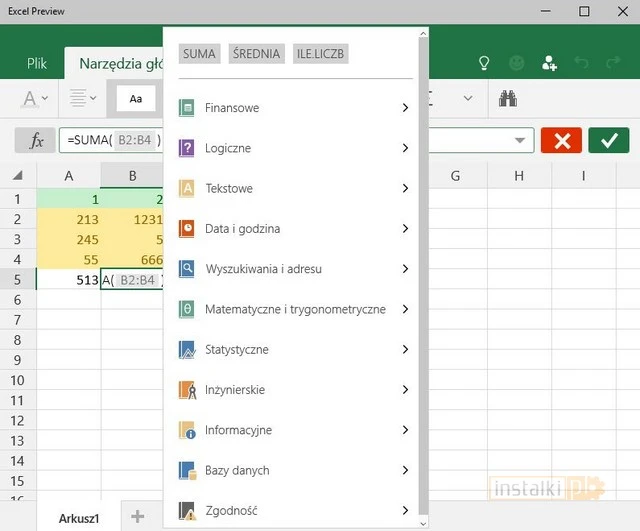Open the text alignment dropdown
This screenshot has width=640, height=531.
[x=83, y=98]
